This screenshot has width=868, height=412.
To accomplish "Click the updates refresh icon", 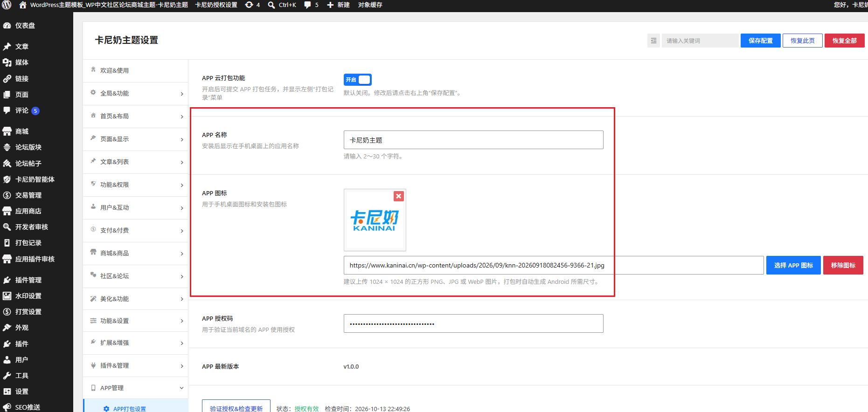I will click(249, 5).
